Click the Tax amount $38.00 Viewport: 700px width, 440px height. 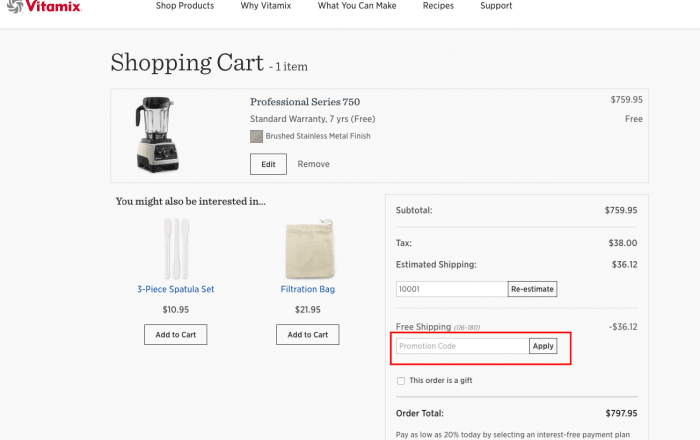[x=623, y=243]
